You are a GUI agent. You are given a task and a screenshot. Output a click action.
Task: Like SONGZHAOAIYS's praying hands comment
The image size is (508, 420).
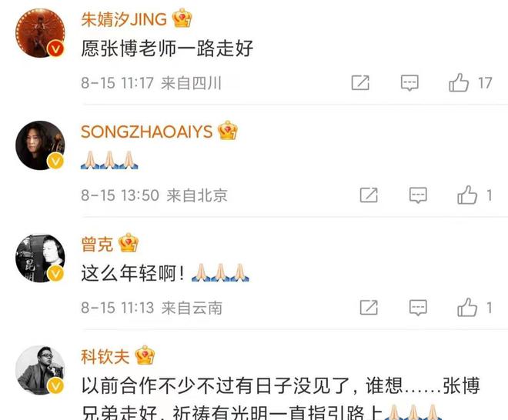467,195
